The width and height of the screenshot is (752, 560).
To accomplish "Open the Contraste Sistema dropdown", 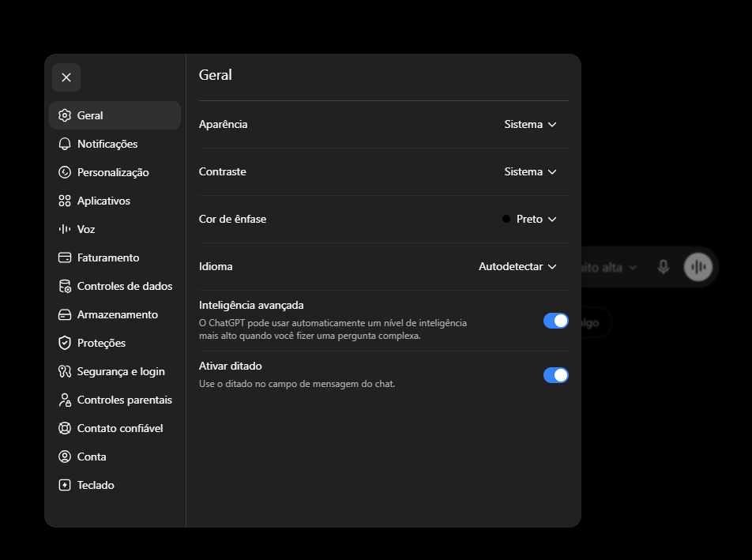I will (531, 171).
